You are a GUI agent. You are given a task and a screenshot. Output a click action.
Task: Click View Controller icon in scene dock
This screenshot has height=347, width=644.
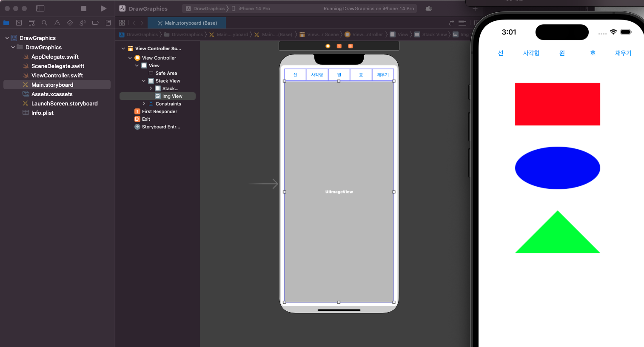click(x=328, y=46)
